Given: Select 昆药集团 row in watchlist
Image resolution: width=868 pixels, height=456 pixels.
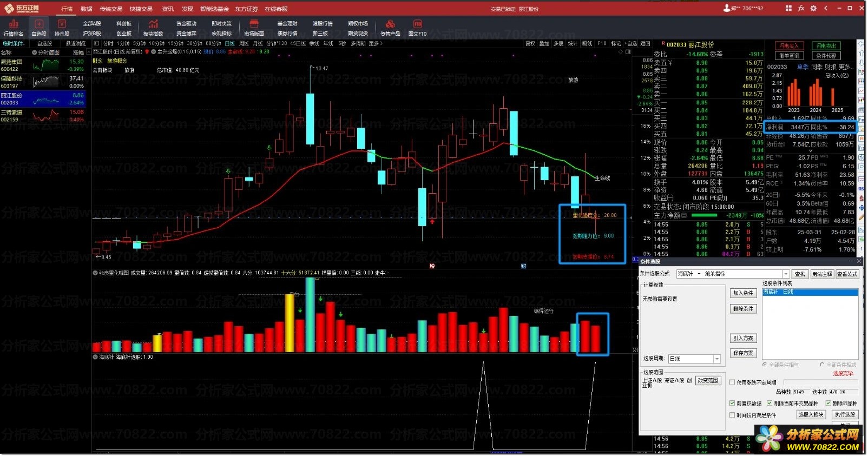Looking at the screenshot, I should pyautogui.click(x=43, y=65).
